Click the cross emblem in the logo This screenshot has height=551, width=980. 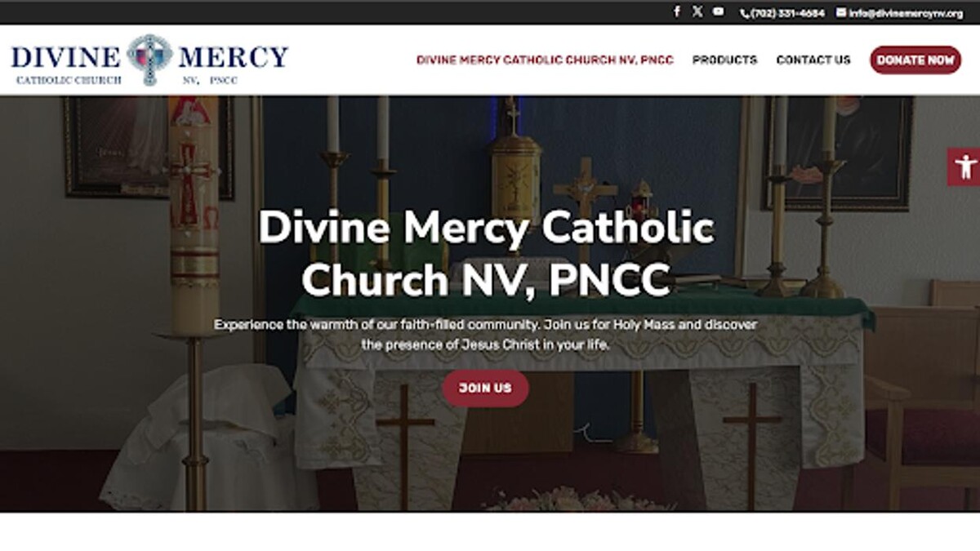click(149, 59)
